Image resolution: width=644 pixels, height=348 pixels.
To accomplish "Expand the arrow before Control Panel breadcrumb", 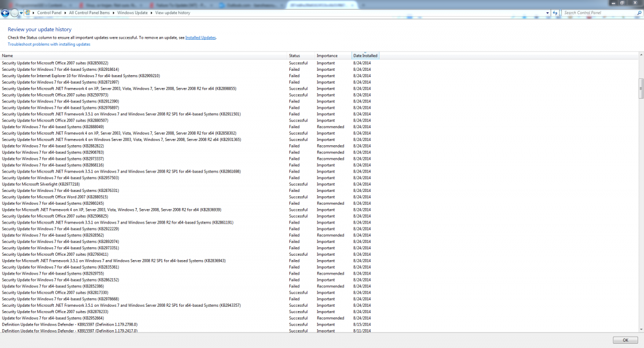I will point(34,12).
